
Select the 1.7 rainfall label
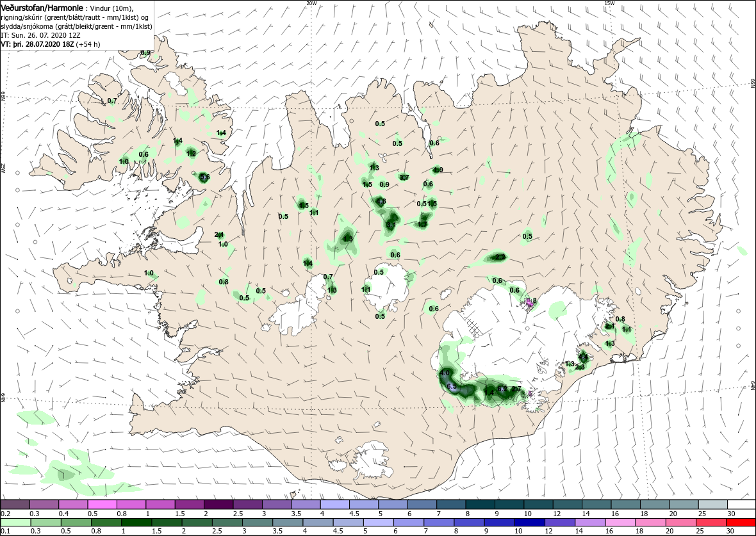pyautogui.click(x=422, y=224)
